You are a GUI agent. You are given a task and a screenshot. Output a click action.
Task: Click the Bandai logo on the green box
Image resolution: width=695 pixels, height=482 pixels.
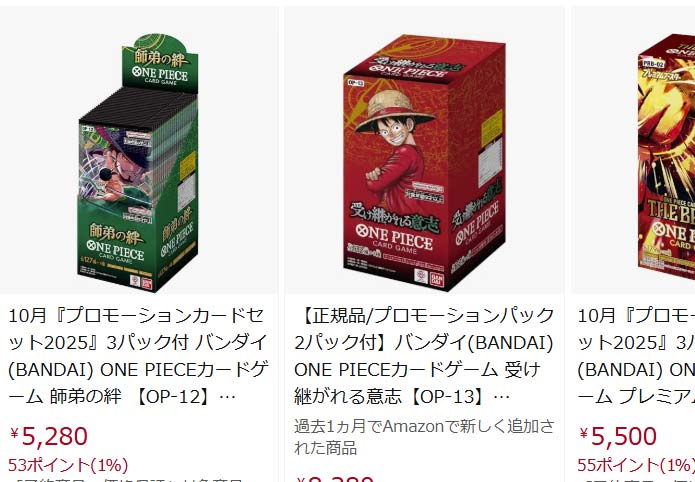point(146,283)
